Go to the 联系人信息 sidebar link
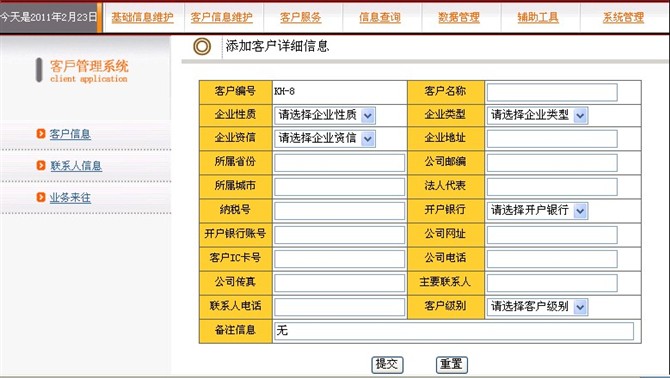Screen dimensions: 670x378 coord(76,166)
